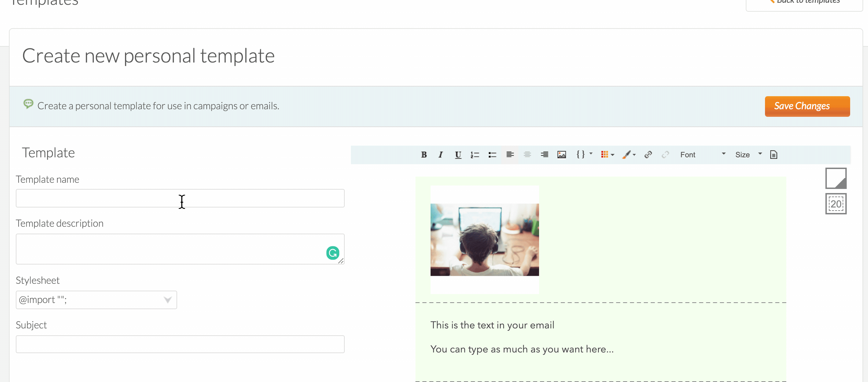Image resolution: width=868 pixels, height=382 pixels.
Task: Click the 'Stylesheet' label
Action: point(38,280)
